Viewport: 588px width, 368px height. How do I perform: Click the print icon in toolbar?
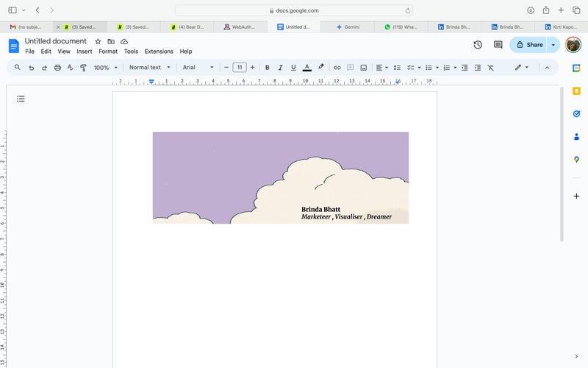tap(57, 68)
